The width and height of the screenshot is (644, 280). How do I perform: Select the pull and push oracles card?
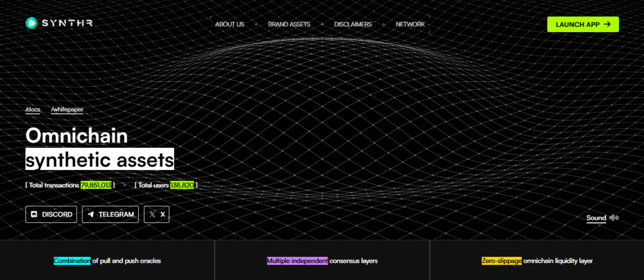click(x=107, y=260)
